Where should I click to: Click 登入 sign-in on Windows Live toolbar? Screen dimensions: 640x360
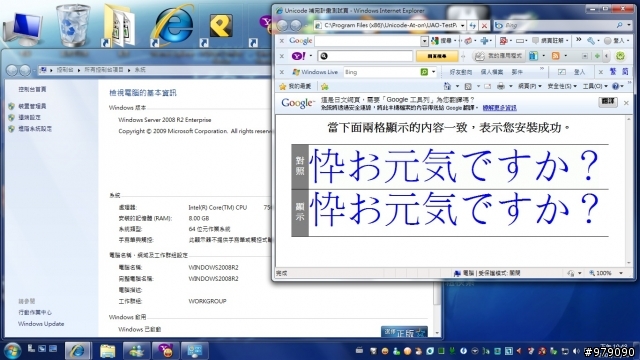[x=579, y=72]
